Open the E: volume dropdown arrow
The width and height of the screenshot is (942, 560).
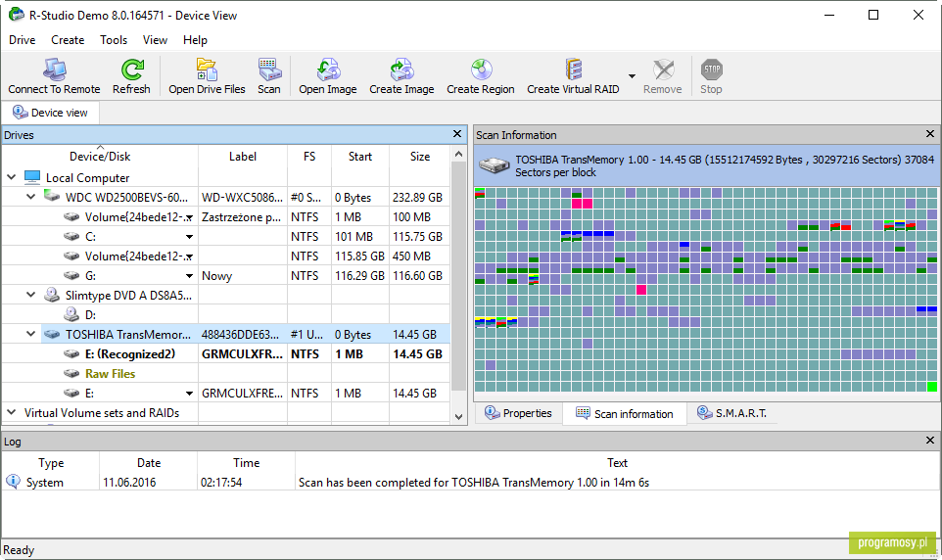tap(189, 394)
